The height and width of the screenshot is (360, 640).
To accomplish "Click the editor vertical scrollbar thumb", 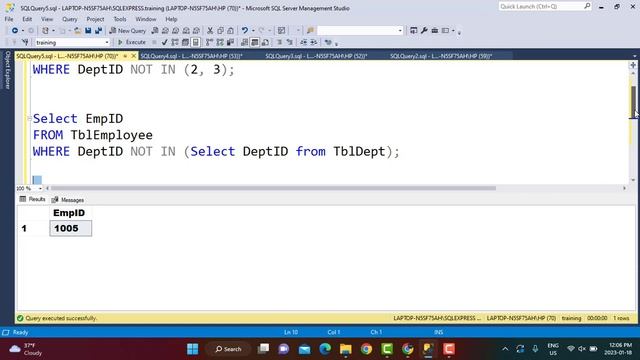I will pos(633,102).
